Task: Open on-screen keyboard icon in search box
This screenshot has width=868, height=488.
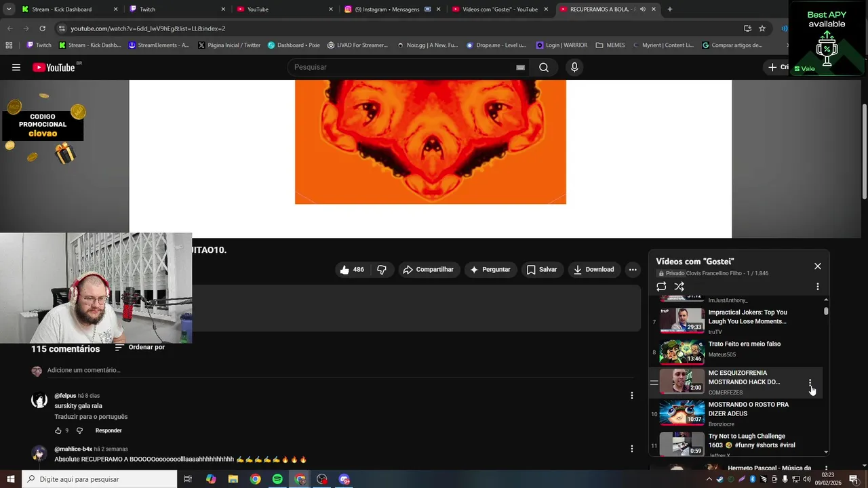Action: 520,67
